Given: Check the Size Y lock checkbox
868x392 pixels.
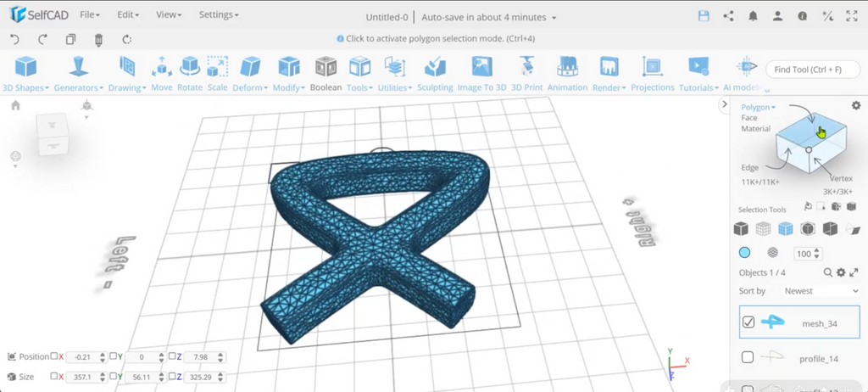Looking at the screenshot, I should point(113,376).
